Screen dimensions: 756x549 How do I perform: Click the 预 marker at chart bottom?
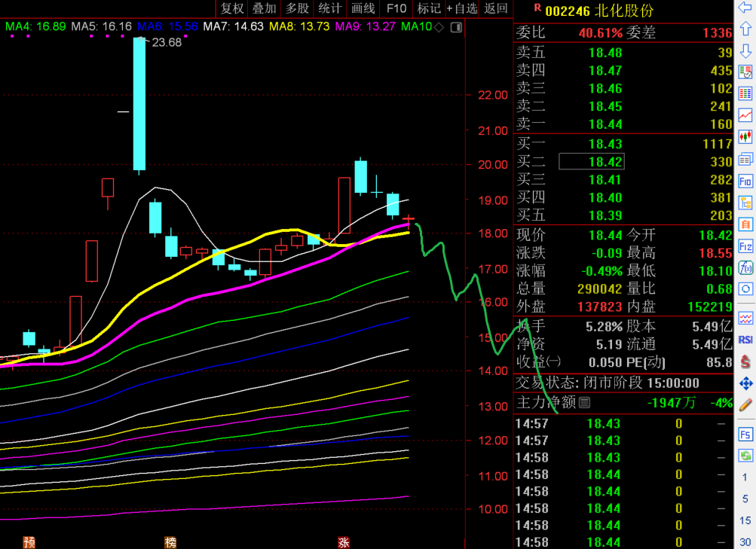click(29, 543)
